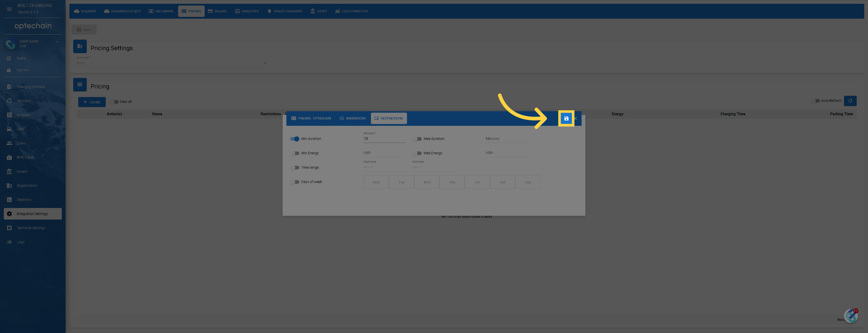This screenshot has width=868, height=333.
Task: Enable the Max Energy toggle
Action: point(418,153)
